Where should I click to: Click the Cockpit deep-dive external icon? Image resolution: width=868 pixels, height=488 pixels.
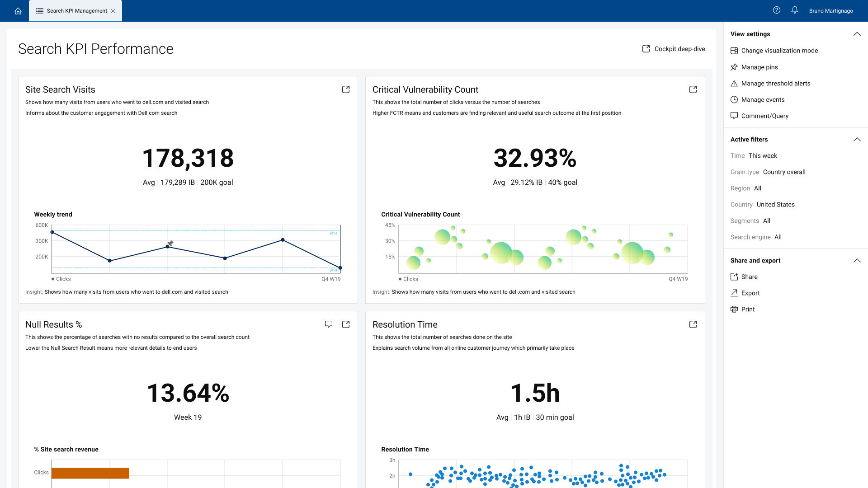coord(646,49)
